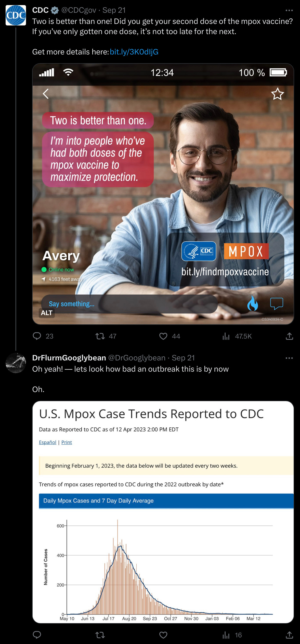Viewport: 300px width, 644px height.
Task: View analytics showing 47.5K views
Action: point(226,336)
